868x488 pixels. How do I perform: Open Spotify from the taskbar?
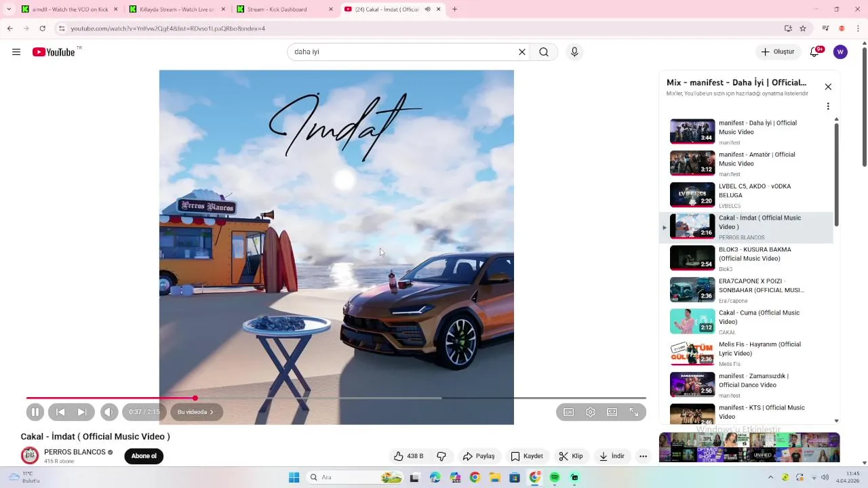(x=555, y=478)
